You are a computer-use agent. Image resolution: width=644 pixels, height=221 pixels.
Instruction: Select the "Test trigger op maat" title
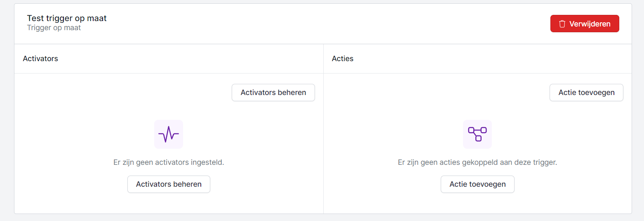tap(67, 18)
